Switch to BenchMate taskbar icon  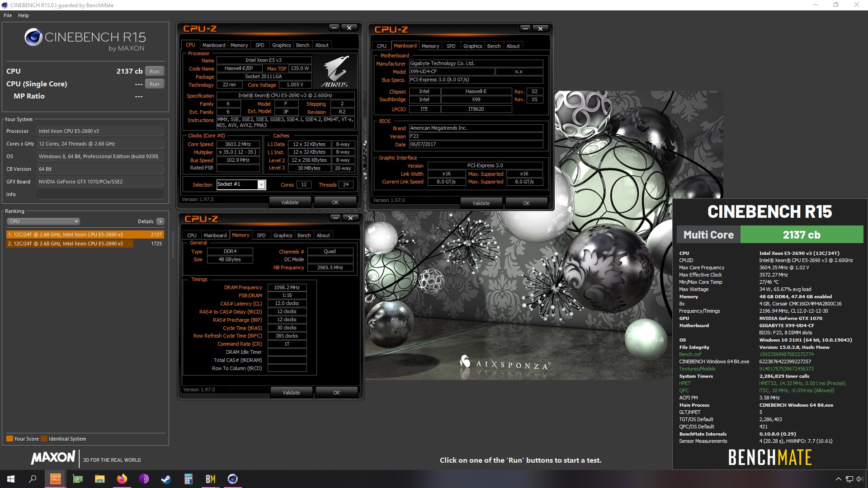click(x=211, y=479)
